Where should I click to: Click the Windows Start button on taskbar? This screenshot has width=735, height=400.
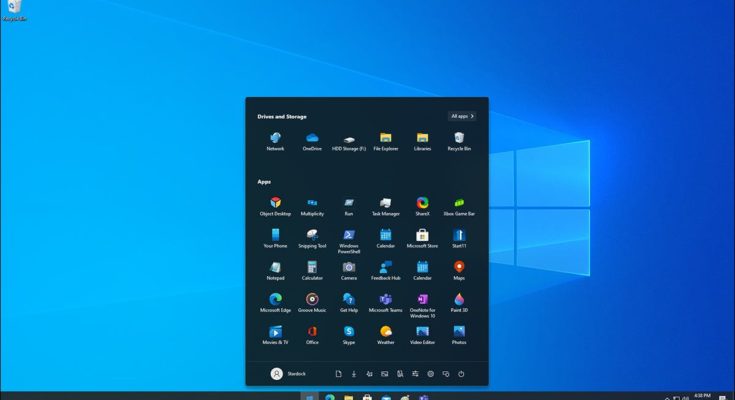(x=310, y=397)
